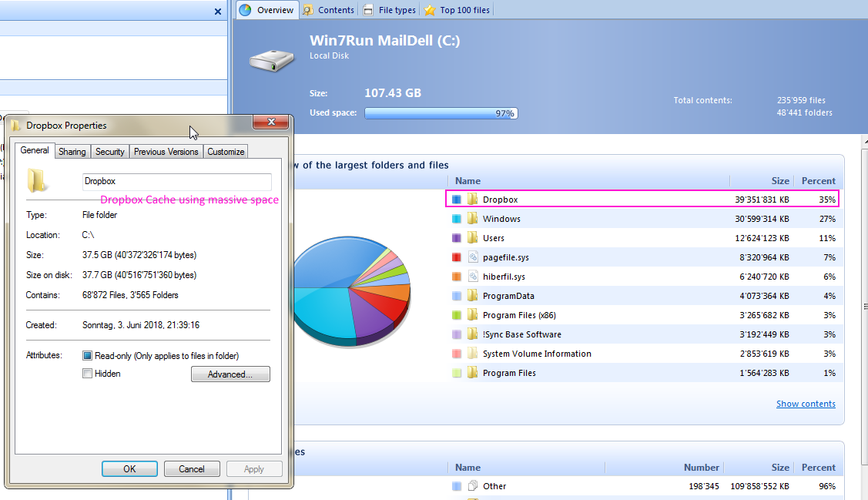Click the cyan color swatch for Windows

(x=456, y=219)
